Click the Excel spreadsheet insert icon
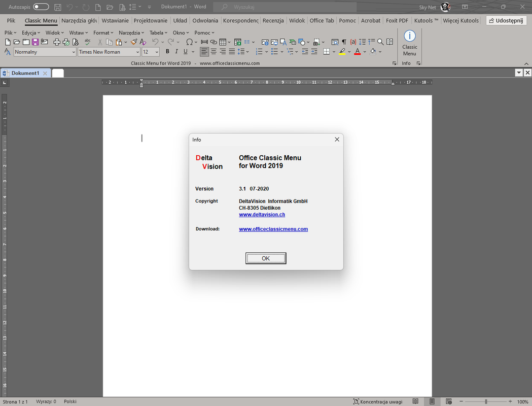532x406 pixels. click(x=238, y=42)
